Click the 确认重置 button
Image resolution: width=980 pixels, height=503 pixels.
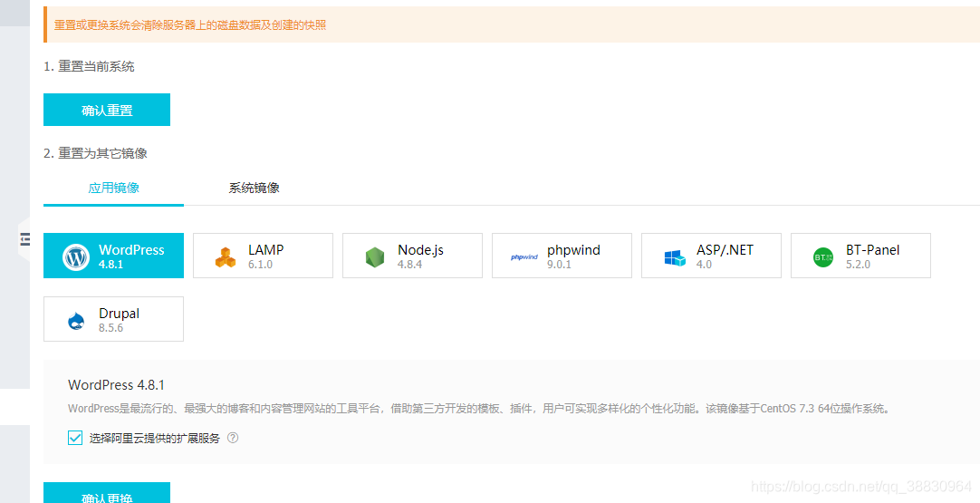(107, 110)
